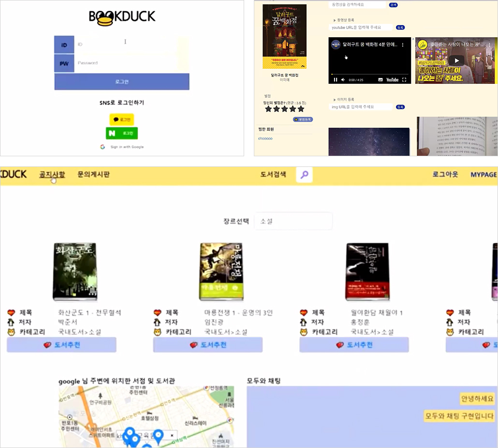Select the third rating star
This screenshot has height=448, width=498.
pyautogui.click(x=285, y=109)
